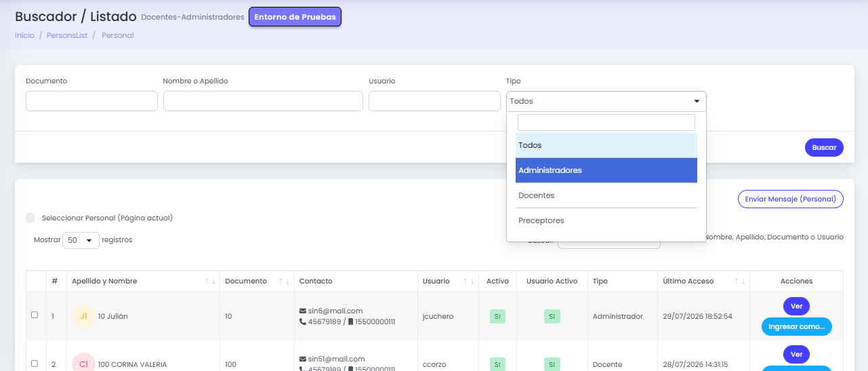This screenshot has height=371, width=868.
Task: Click the Administrador type cell
Action: tap(617, 316)
